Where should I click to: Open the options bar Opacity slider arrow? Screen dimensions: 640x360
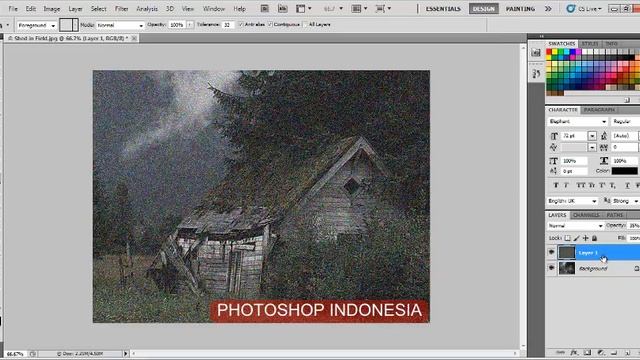coord(190,25)
